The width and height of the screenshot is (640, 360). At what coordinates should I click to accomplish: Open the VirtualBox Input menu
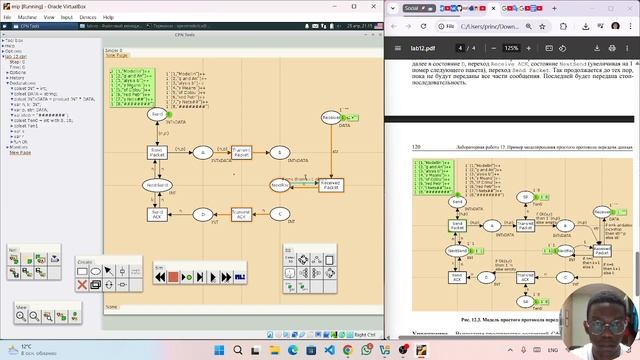point(67,17)
